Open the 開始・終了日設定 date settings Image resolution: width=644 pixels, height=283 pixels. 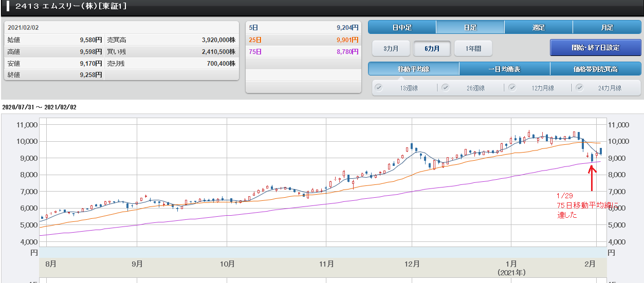point(595,48)
